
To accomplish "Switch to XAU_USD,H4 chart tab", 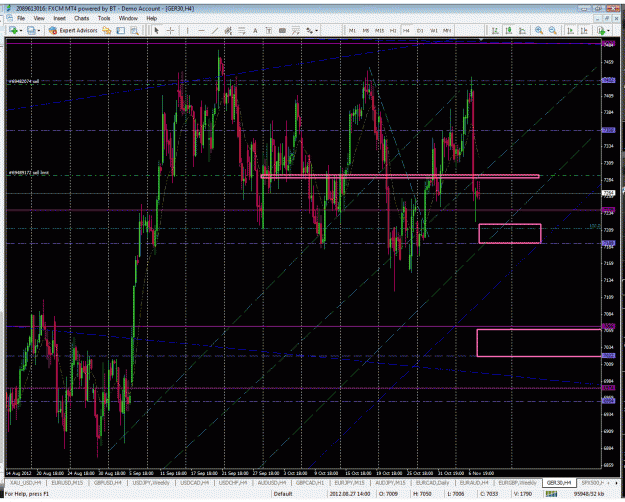I will click(25, 483).
